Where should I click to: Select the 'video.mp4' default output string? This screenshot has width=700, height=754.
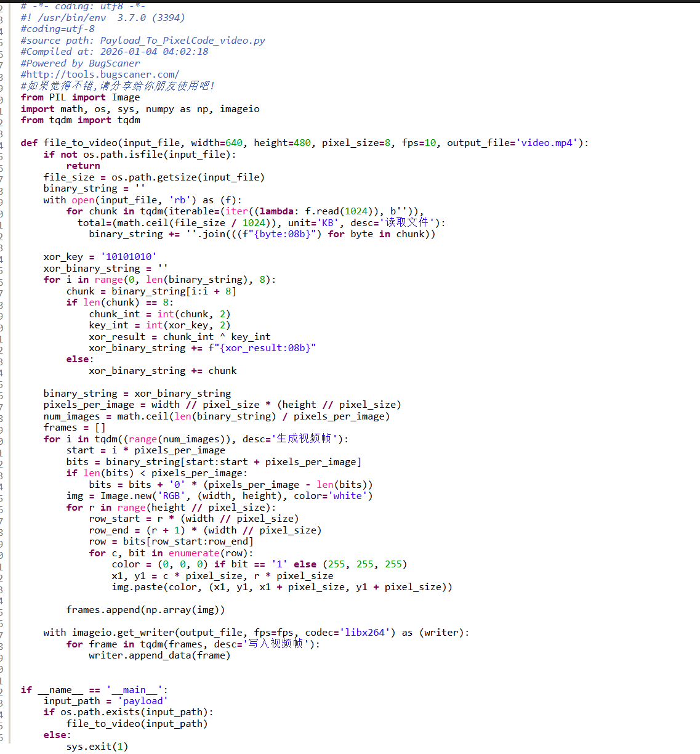tap(547, 143)
